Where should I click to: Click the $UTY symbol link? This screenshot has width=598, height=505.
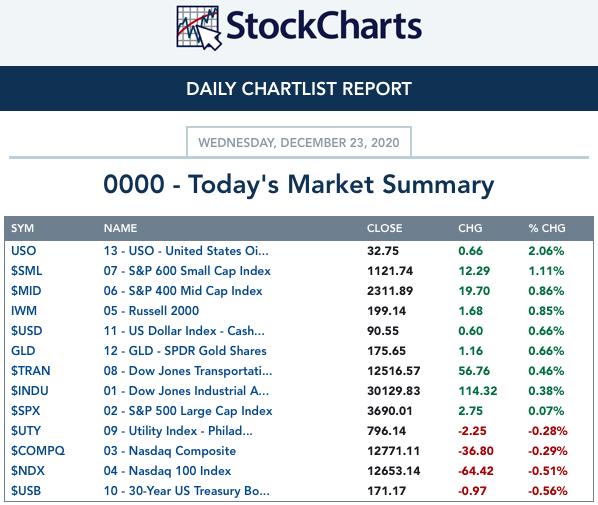click(x=26, y=431)
